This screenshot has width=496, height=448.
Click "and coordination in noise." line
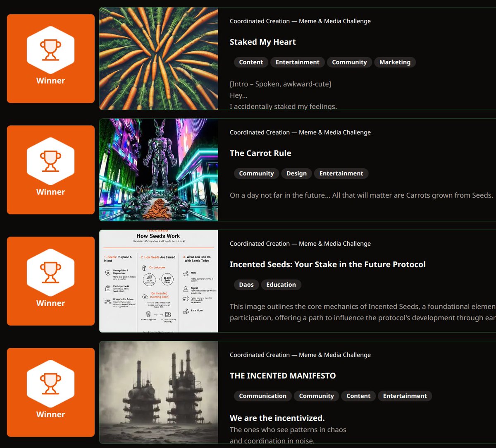272,441
